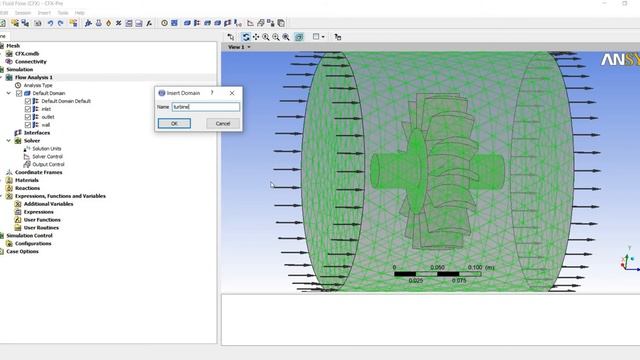Image resolution: width=640 pixels, height=360 pixels.
Task: Select the Rotate view tool
Action: pyautogui.click(x=246, y=37)
